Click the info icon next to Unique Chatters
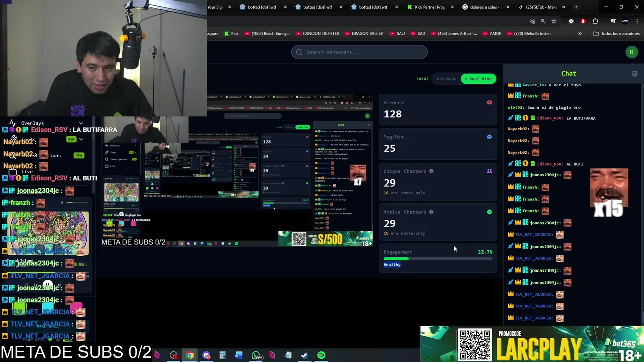 [431, 171]
